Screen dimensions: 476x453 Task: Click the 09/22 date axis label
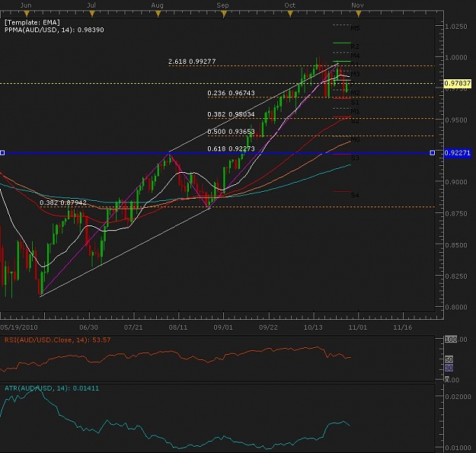tap(268, 327)
